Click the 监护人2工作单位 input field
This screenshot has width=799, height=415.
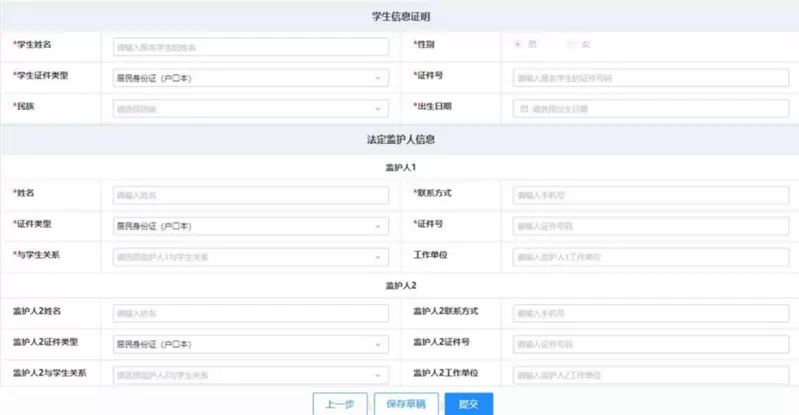649,375
